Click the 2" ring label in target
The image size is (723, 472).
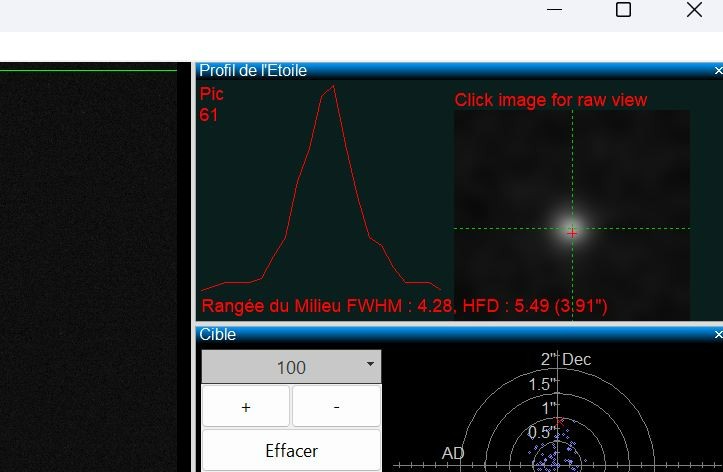(x=549, y=360)
